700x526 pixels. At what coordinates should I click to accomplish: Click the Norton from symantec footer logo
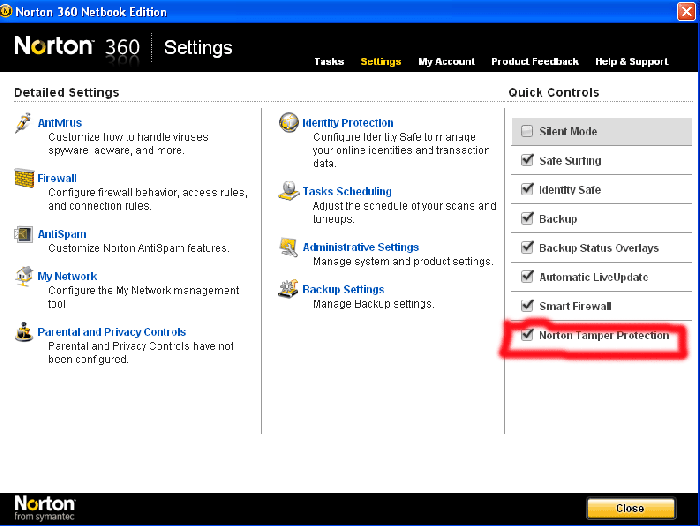45,508
